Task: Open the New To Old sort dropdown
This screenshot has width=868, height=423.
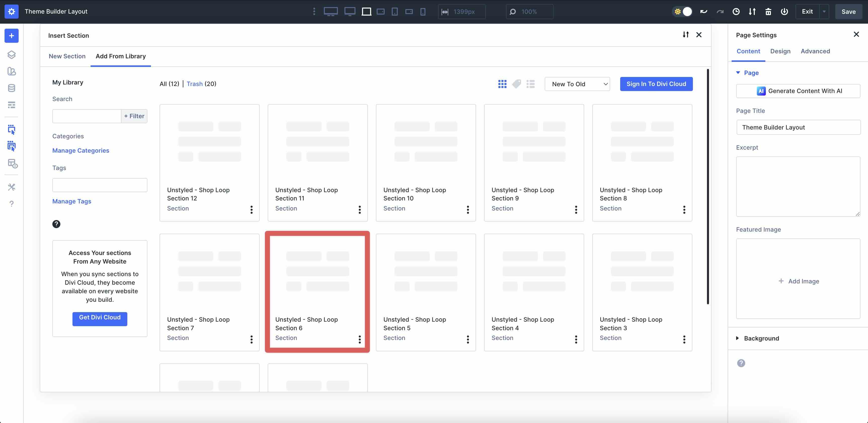Action: point(577,84)
